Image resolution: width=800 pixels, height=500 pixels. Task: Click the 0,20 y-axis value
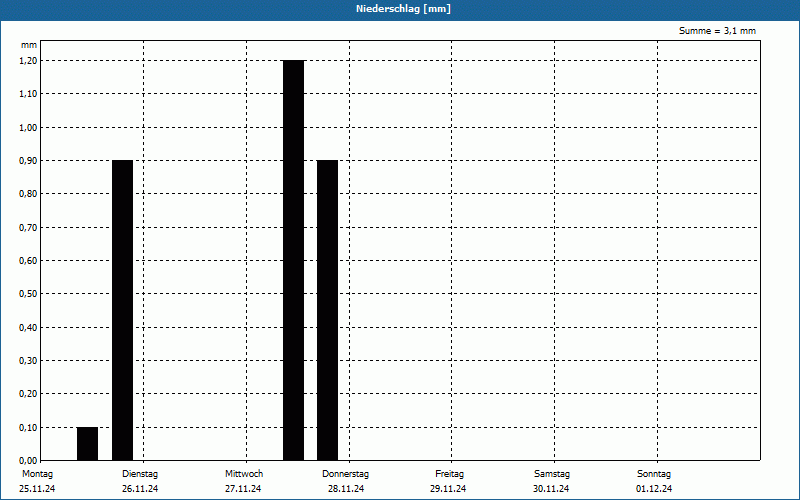[28, 394]
